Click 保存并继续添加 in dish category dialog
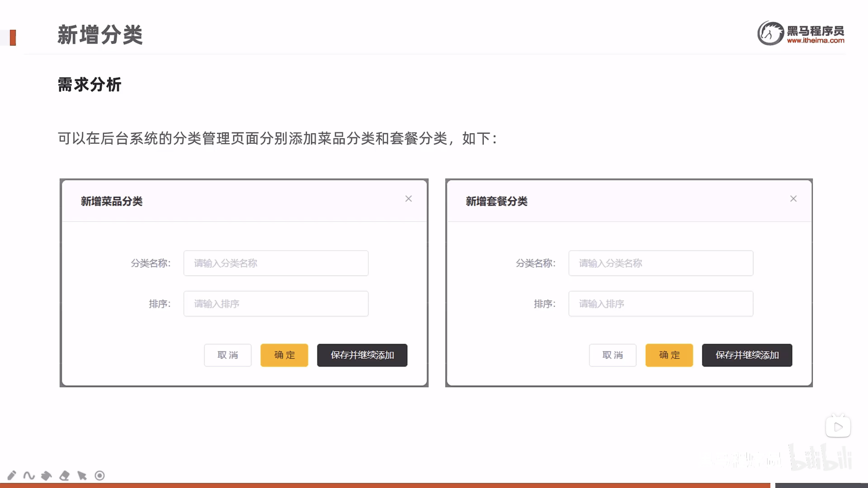 [x=362, y=355]
